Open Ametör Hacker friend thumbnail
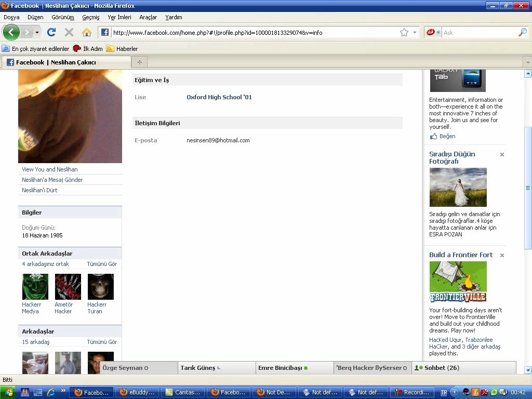 (x=68, y=287)
